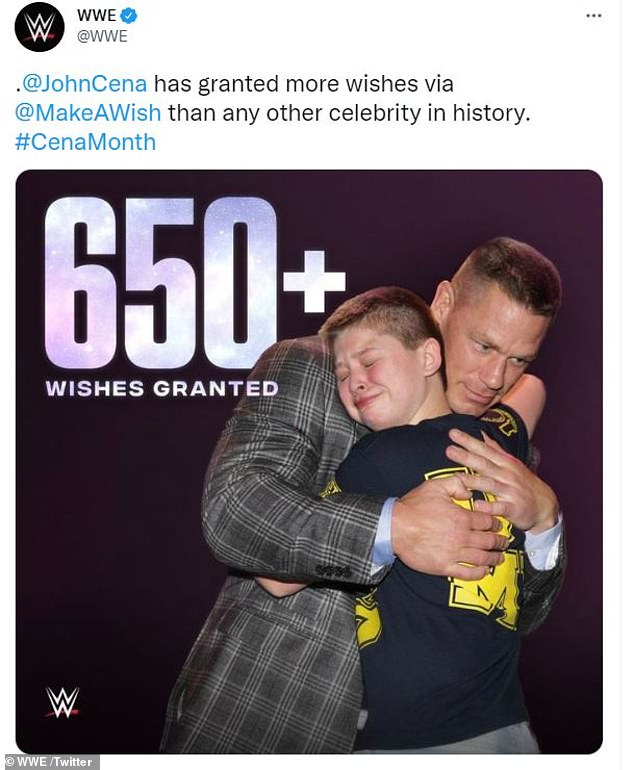The image size is (634, 770).
Task: Click the large 650 number graphic
Action: pos(158,286)
